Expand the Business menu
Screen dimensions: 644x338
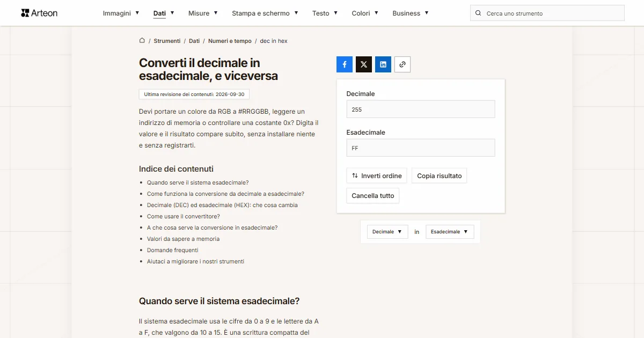pyautogui.click(x=411, y=13)
